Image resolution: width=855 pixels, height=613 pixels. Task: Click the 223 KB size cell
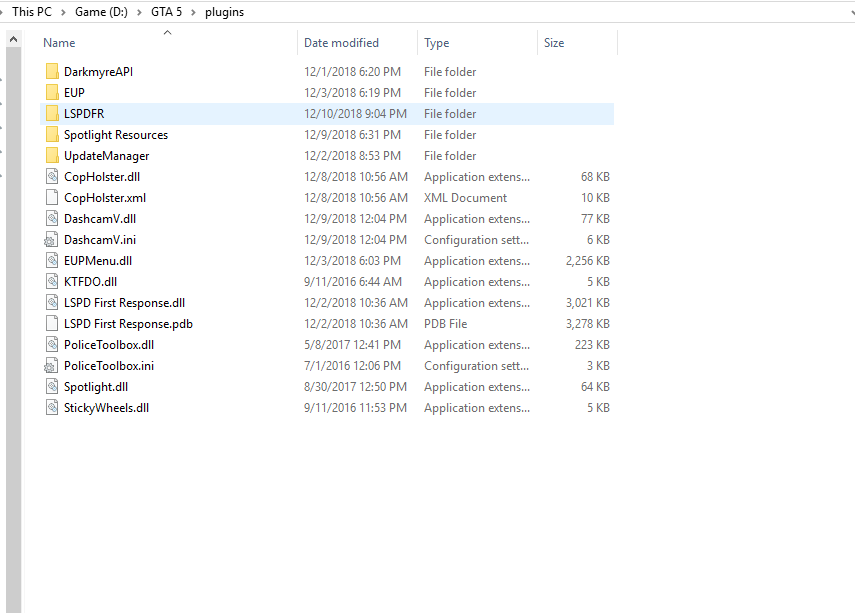pyautogui.click(x=592, y=345)
